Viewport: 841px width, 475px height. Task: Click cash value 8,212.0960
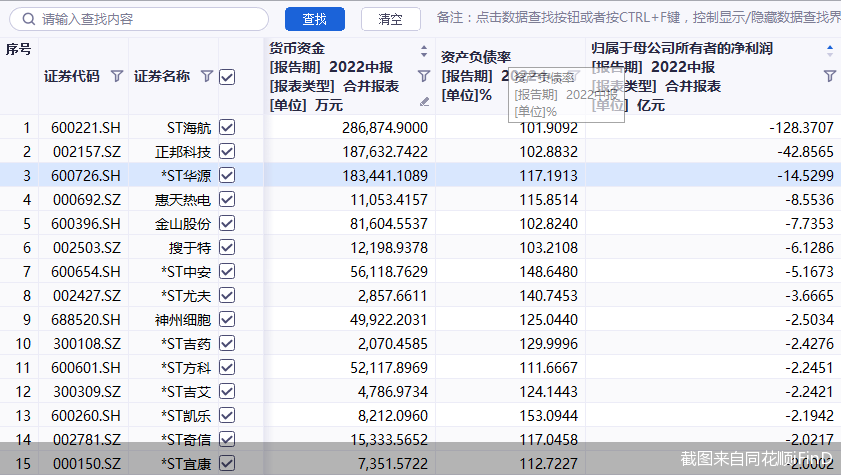point(393,415)
